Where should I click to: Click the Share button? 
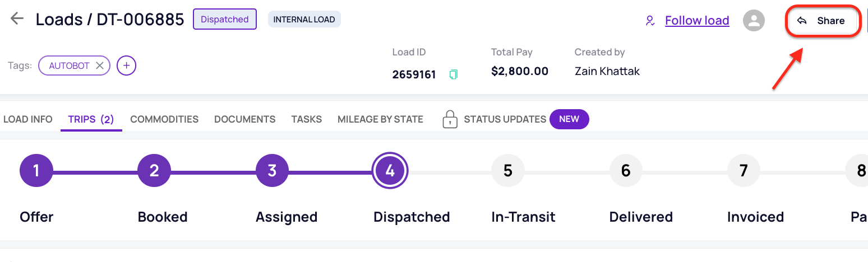pyautogui.click(x=823, y=21)
